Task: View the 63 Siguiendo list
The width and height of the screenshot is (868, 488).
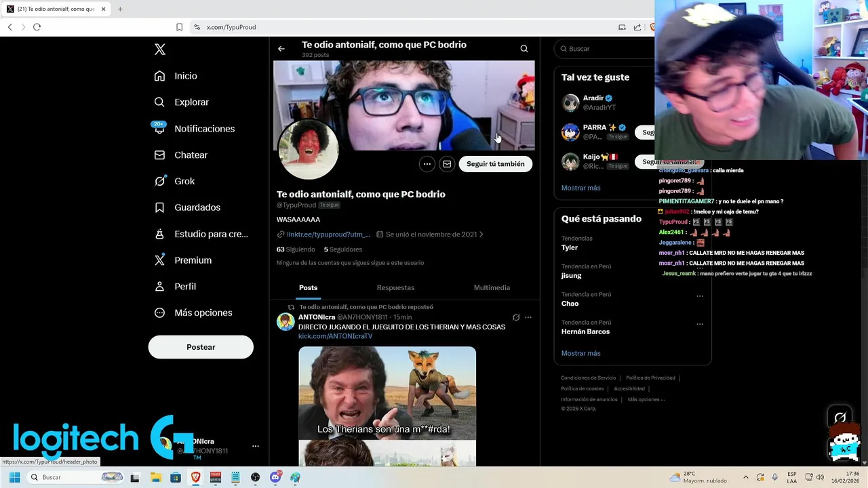Action: 296,249
